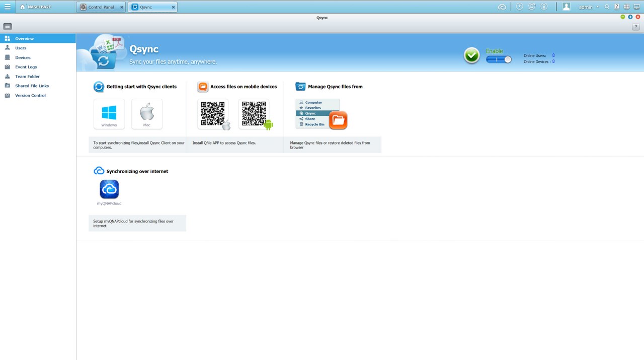
Task: Open help document icon in top bar
Action: (x=617, y=7)
